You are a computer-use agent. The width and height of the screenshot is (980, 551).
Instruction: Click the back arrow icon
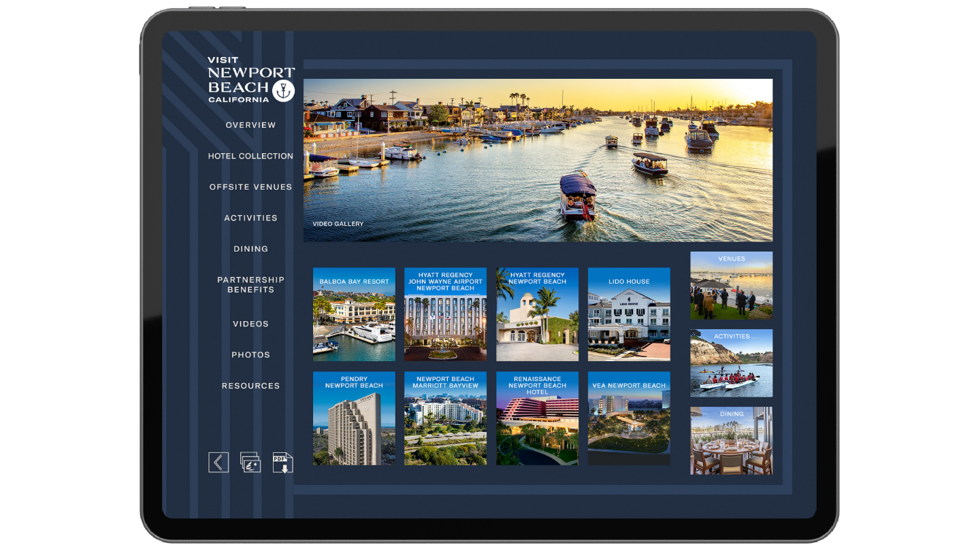click(x=218, y=463)
